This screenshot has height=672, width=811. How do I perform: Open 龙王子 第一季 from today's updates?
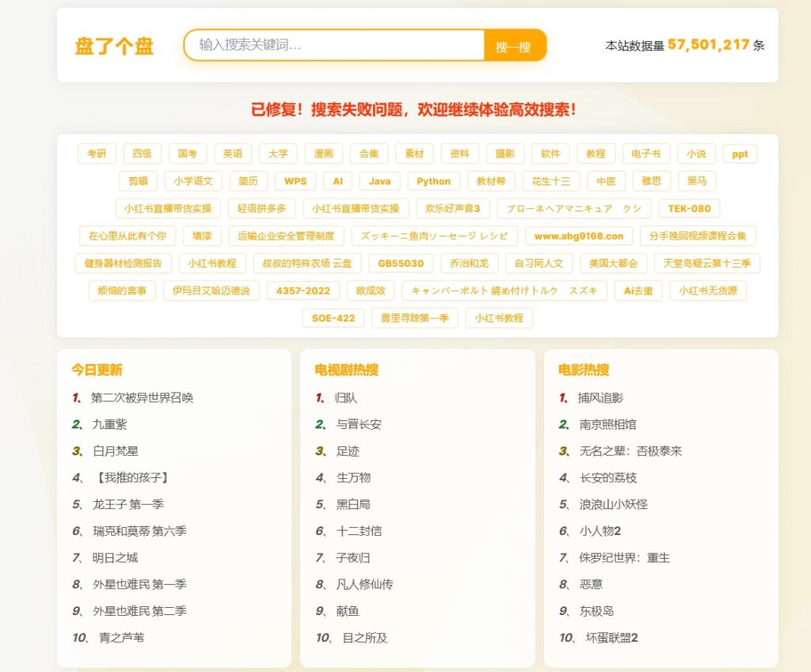(x=128, y=504)
